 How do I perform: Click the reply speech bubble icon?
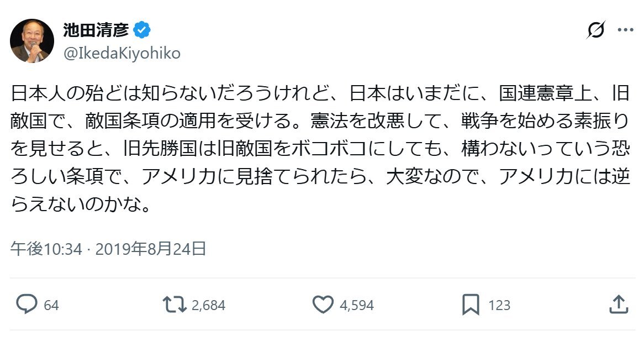pyautogui.click(x=26, y=305)
